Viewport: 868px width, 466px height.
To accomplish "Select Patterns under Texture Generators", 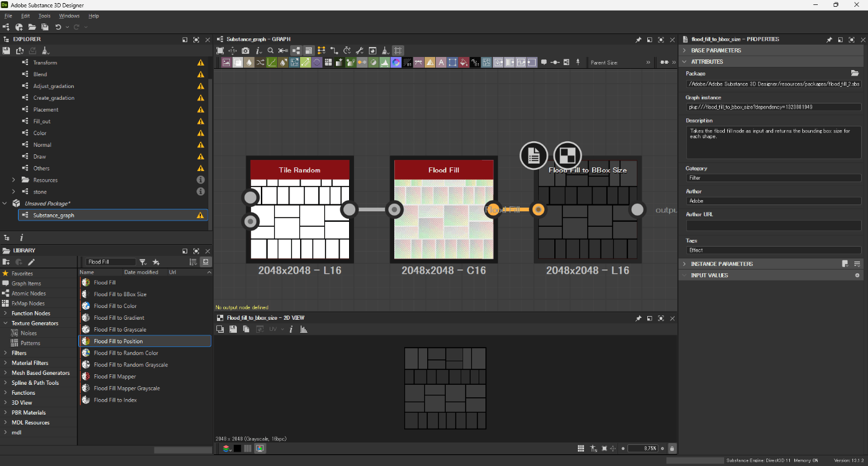I will click(30, 343).
